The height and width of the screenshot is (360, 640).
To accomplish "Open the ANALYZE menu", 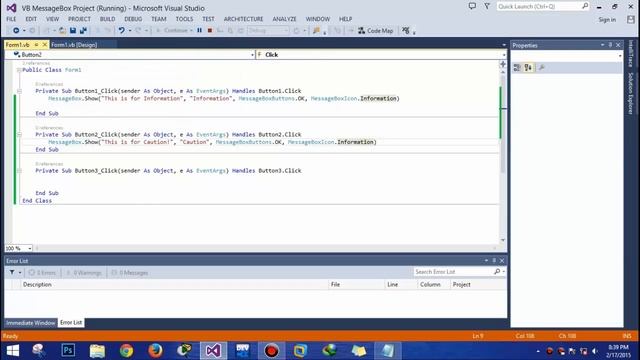I will click(x=284, y=19).
